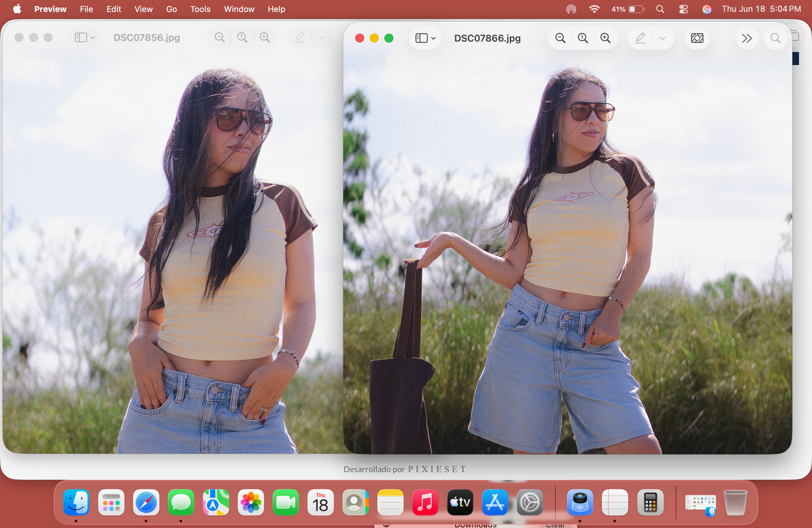Launch Music from the Dock
The width and height of the screenshot is (812, 528).
coord(425,502)
